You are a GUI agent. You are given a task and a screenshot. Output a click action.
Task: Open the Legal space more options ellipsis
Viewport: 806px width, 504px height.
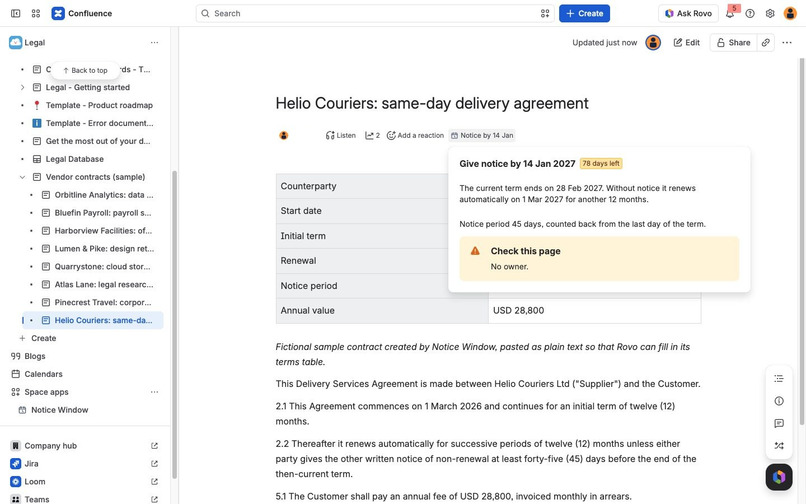(x=154, y=43)
